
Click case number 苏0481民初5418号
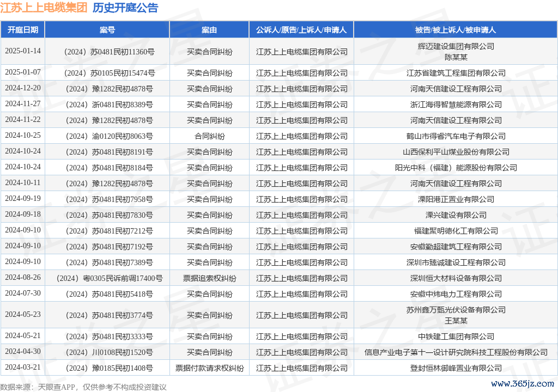pyautogui.click(x=109, y=294)
